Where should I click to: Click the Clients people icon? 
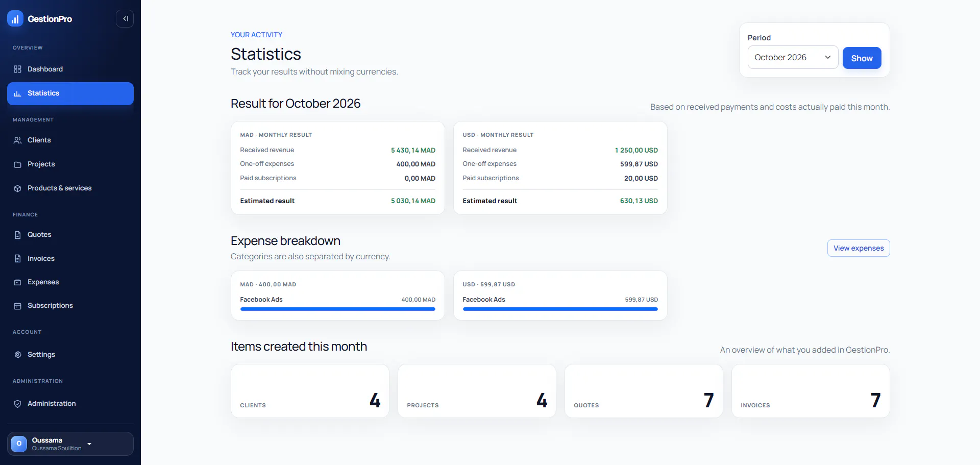tap(17, 140)
